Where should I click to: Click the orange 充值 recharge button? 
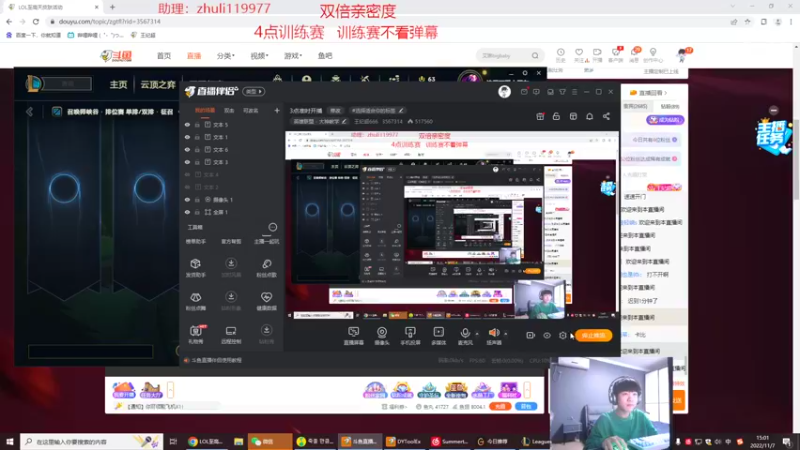(500, 407)
